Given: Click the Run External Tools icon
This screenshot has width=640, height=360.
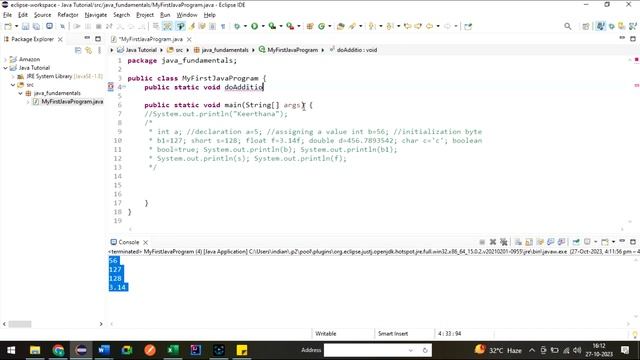Looking at the screenshot, I should pyautogui.click(x=290, y=26).
